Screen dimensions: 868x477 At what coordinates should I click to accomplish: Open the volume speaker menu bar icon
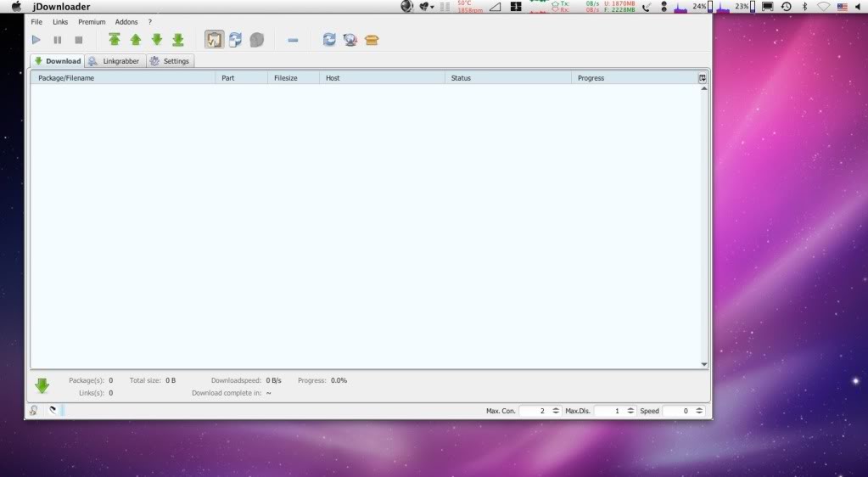[x=858, y=7]
